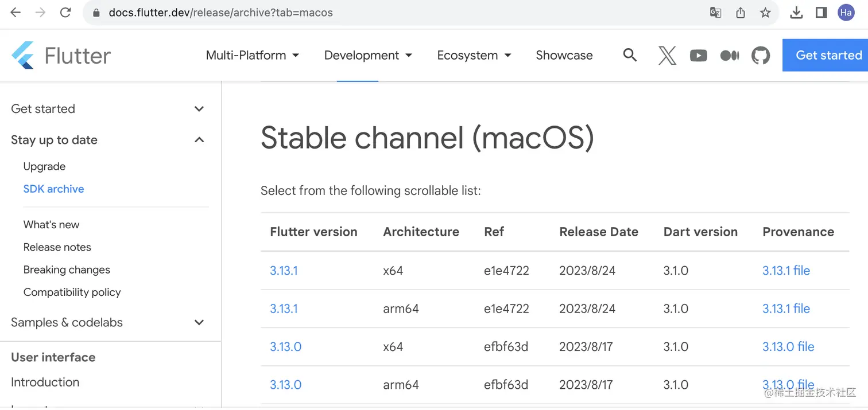The image size is (868, 410).
Task: Open Flutter's Medium blog icon
Action: [x=729, y=56]
